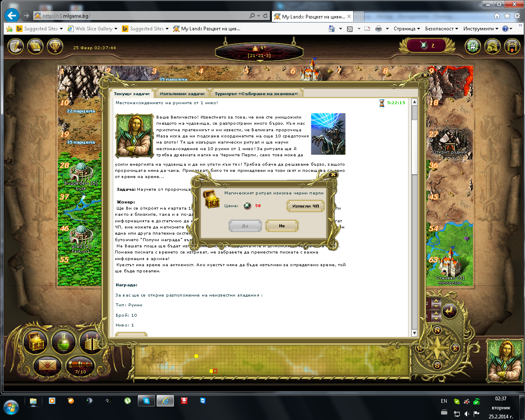Open the quests scroll icon in top bar

[35, 46]
